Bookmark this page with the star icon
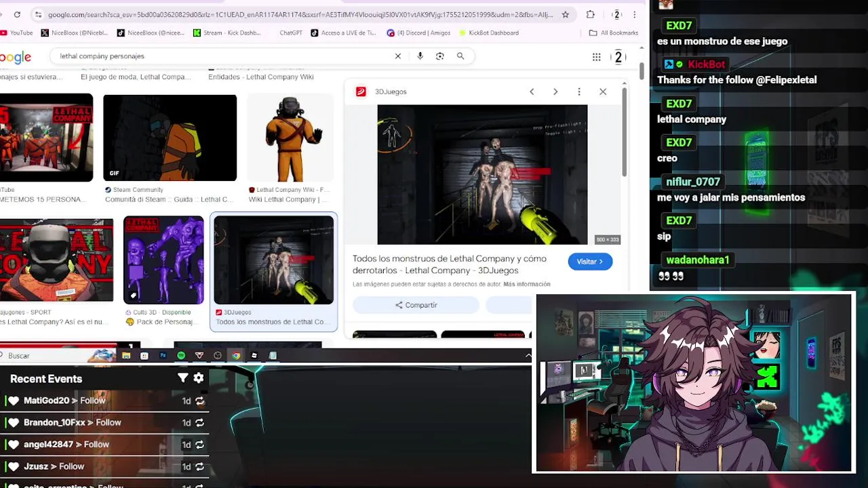Image resolution: width=868 pixels, height=488 pixels. [566, 14]
